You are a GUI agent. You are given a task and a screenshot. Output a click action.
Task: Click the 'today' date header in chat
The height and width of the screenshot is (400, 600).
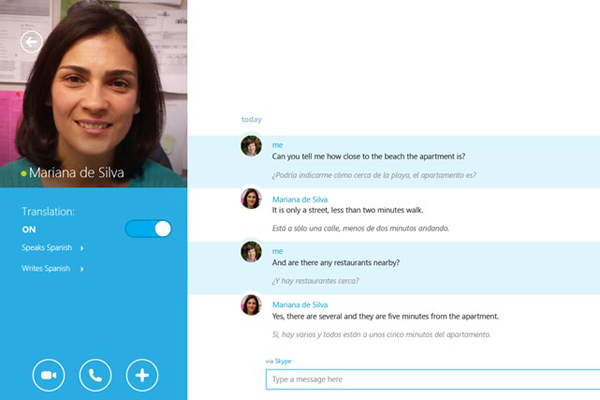(x=251, y=119)
